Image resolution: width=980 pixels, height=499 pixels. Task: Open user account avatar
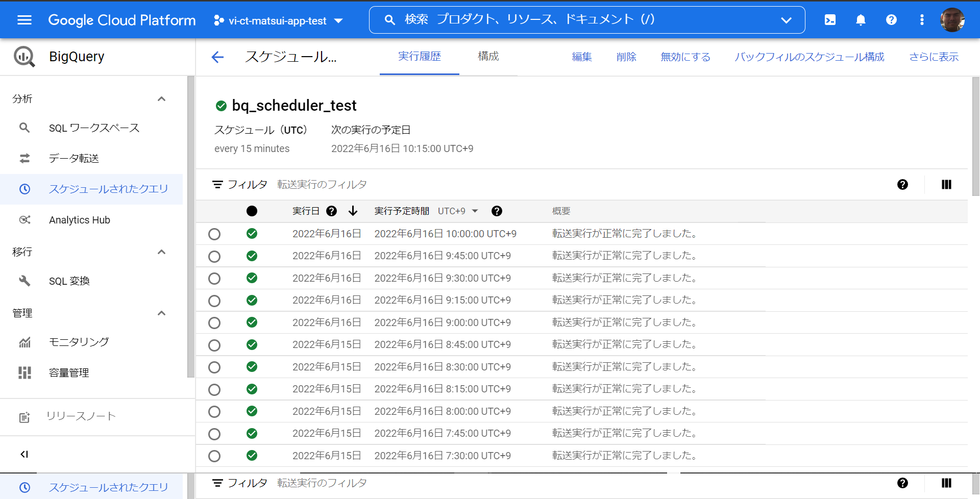click(952, 20)
